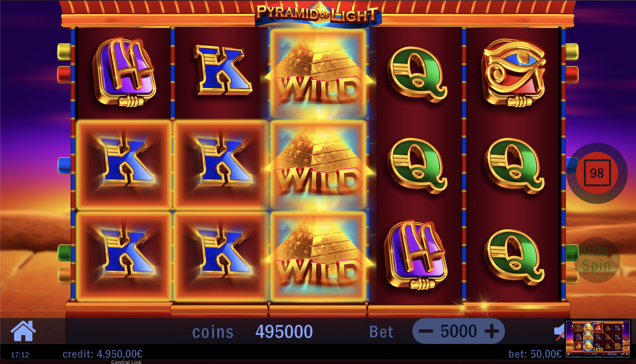Image resolution: width=636 pixels, height=364 pixels.
Task: Select the blue payline marker on left
Action: 64,166
